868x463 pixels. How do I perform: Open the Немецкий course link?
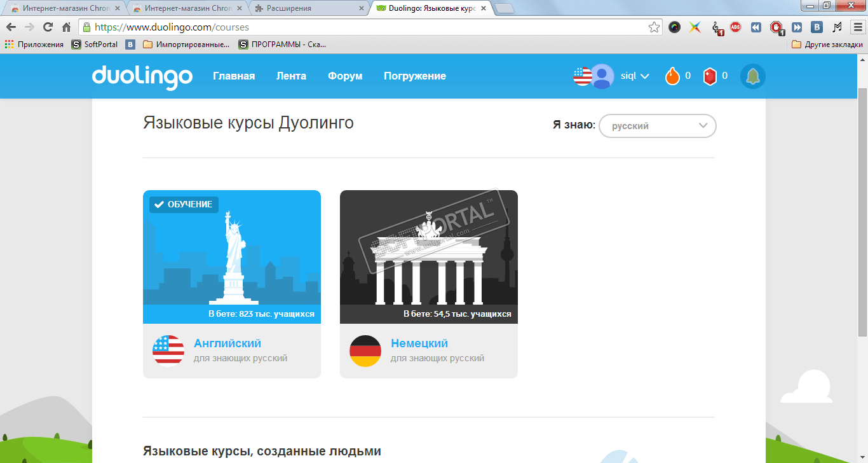(419, 343)
